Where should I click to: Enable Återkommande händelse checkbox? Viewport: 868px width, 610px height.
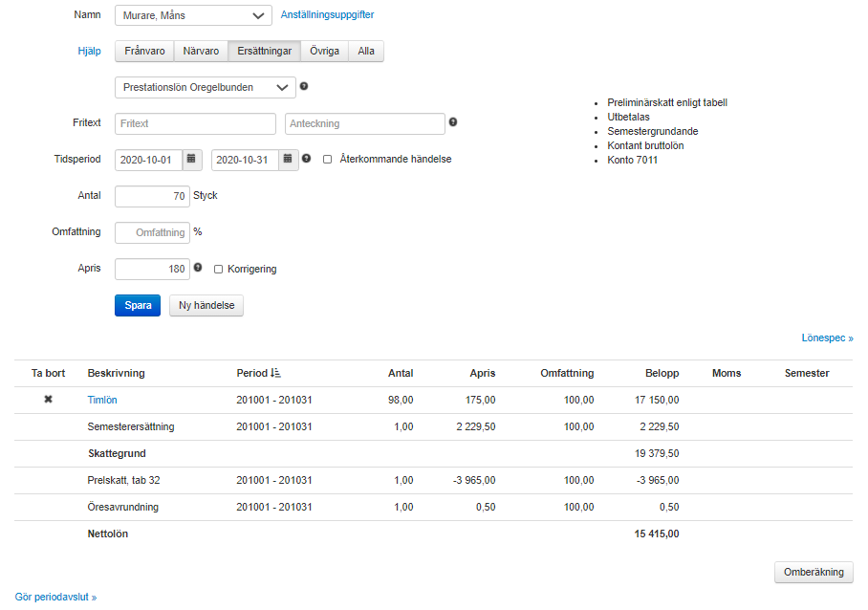(327, 160)
